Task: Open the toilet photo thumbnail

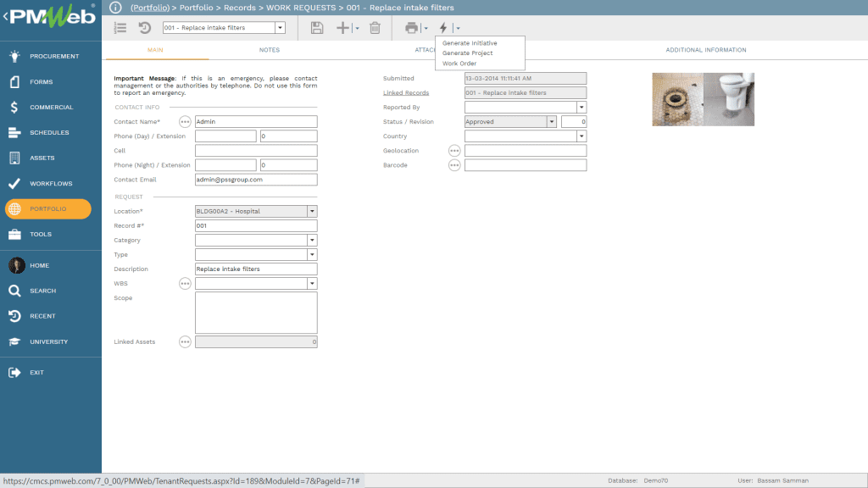Action: tap(728, 100)
